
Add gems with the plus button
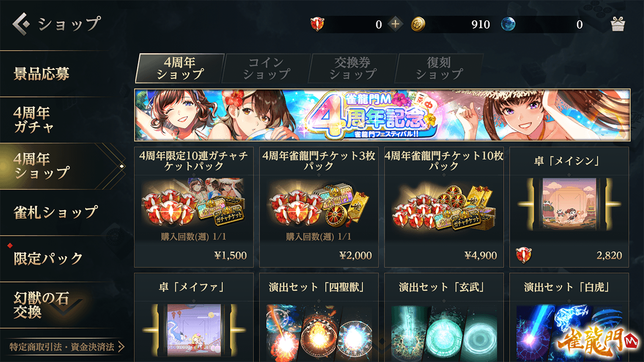pyautogui.click(x=395, y=24)
